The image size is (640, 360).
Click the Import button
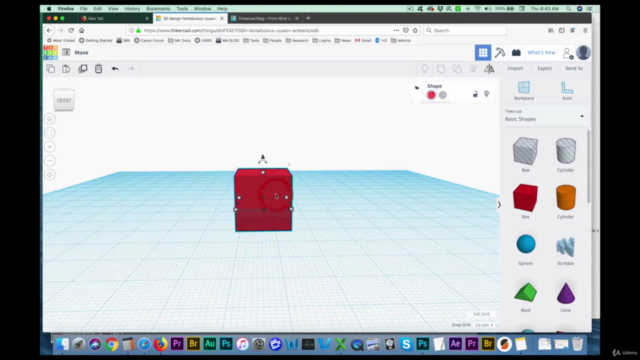(x=515, y=69)
